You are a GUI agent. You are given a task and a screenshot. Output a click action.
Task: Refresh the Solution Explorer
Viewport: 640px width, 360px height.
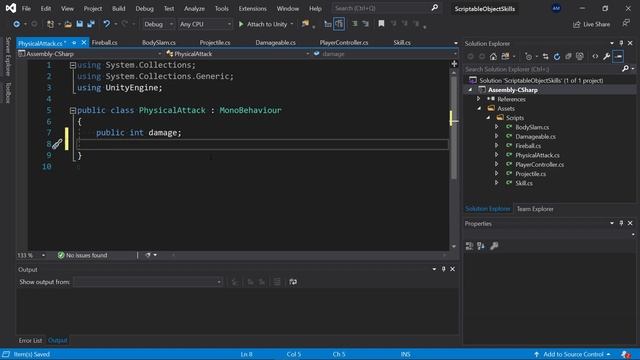[x=557, y=56]
